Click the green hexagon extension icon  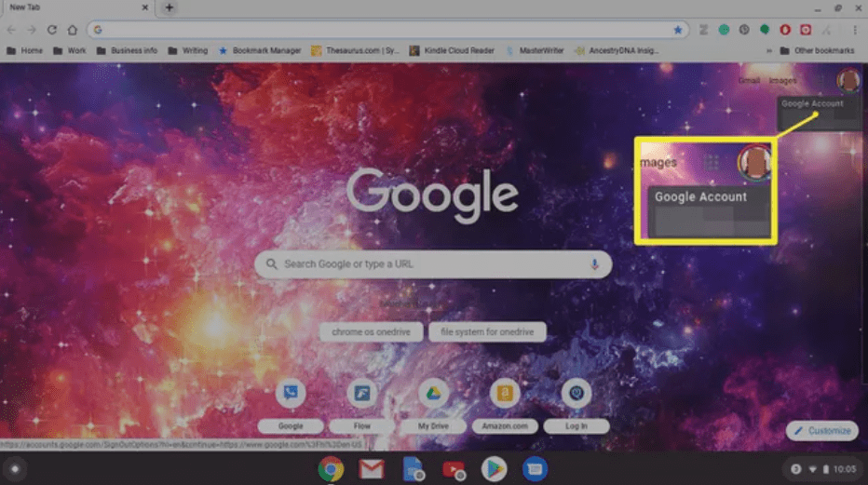(x=765, y=30)
